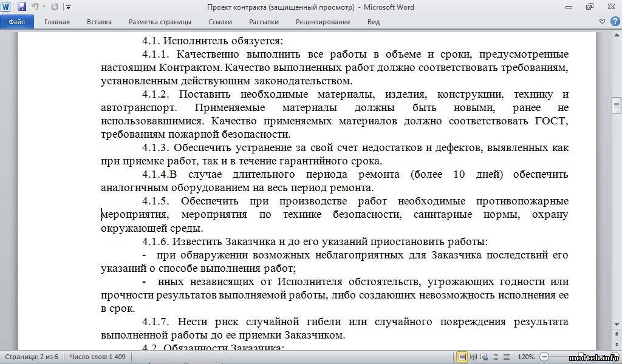Toggle Full Screen Reading view
Image resolution: width=622 pixels, height=364 pixels.
pyautogui.click(x=473, y=357)
